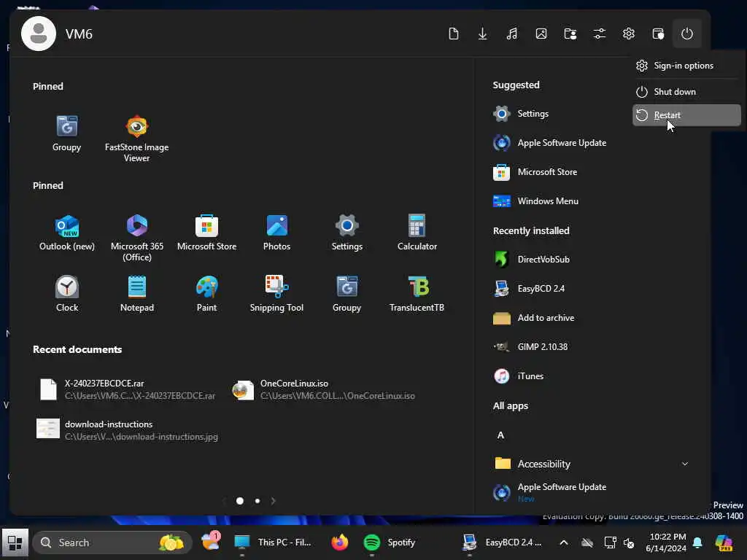
Task: Open Apple Software Update in All apps
Action: pos(550,492)
